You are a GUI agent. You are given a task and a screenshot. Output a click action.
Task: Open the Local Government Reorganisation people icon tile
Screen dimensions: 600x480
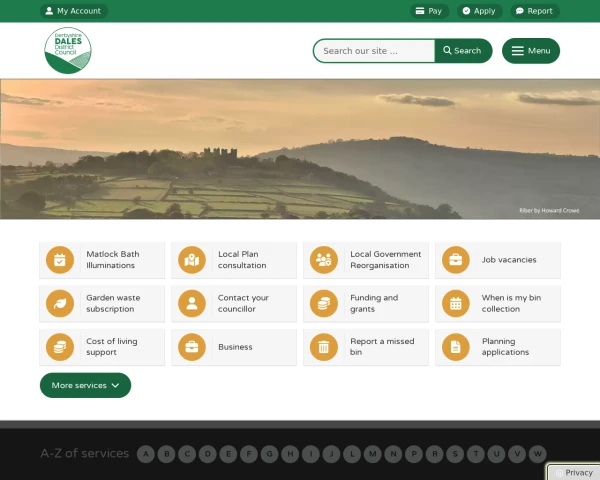pyautogui.click(x=366, y=260)
